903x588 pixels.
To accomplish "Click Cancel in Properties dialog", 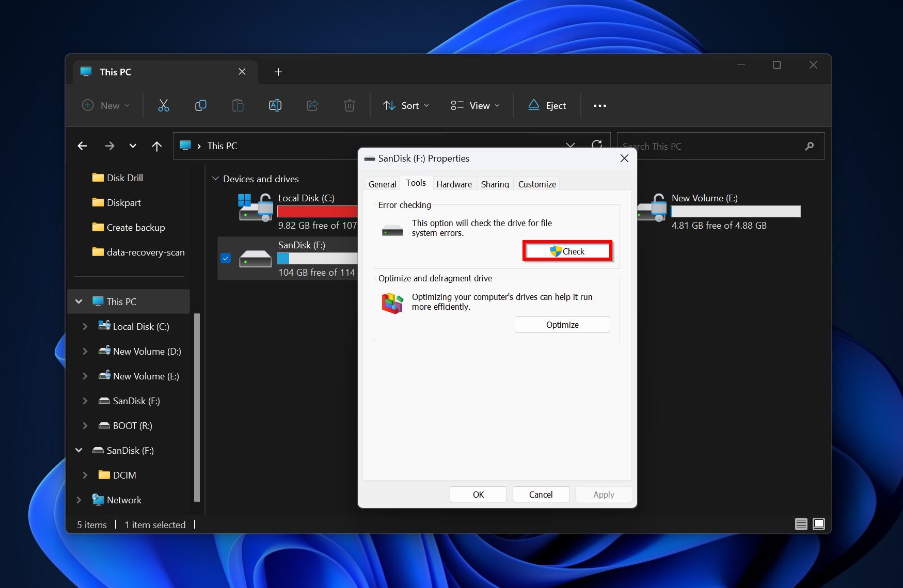I will pyautogui.click(x=541, y=495).
